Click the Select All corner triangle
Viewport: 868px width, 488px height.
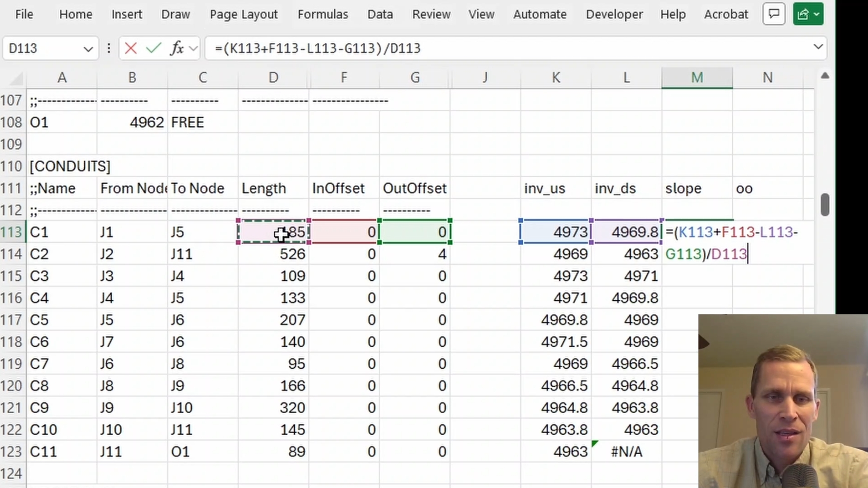click(16, 78)
